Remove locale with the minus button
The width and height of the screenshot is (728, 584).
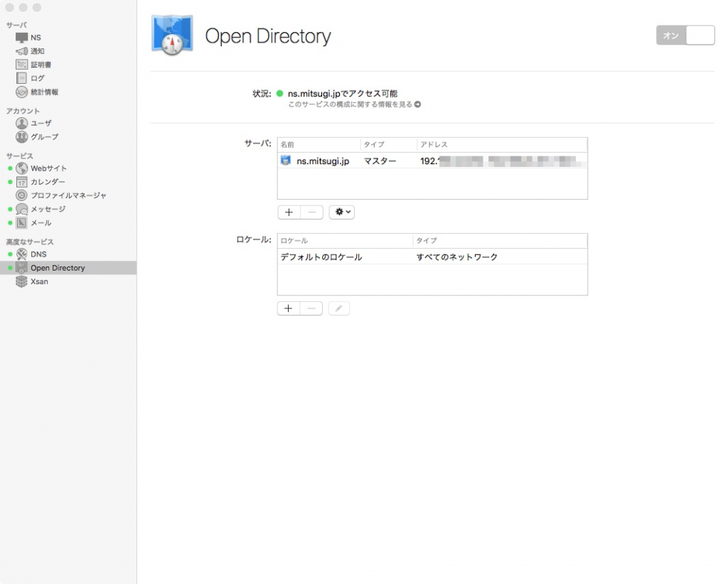tap(311, 308)
